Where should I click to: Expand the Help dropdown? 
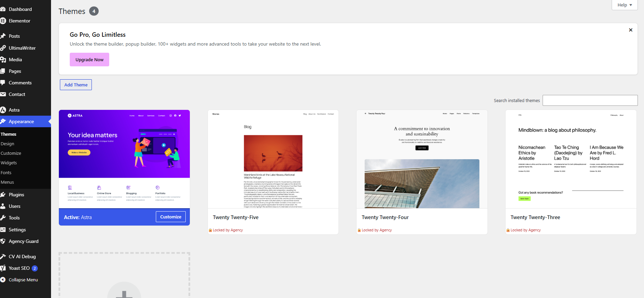[625, 5]
